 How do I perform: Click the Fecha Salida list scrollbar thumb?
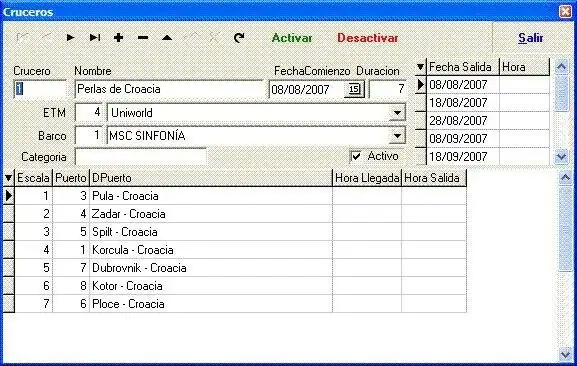pyautogui.click(x=562, y=93)
